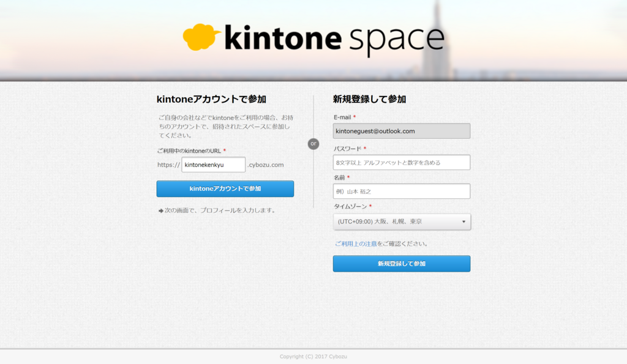Click the 次の画面で、プロフィールを入力します note
Viewport: 627px width, 364px height.
[221, 210]
